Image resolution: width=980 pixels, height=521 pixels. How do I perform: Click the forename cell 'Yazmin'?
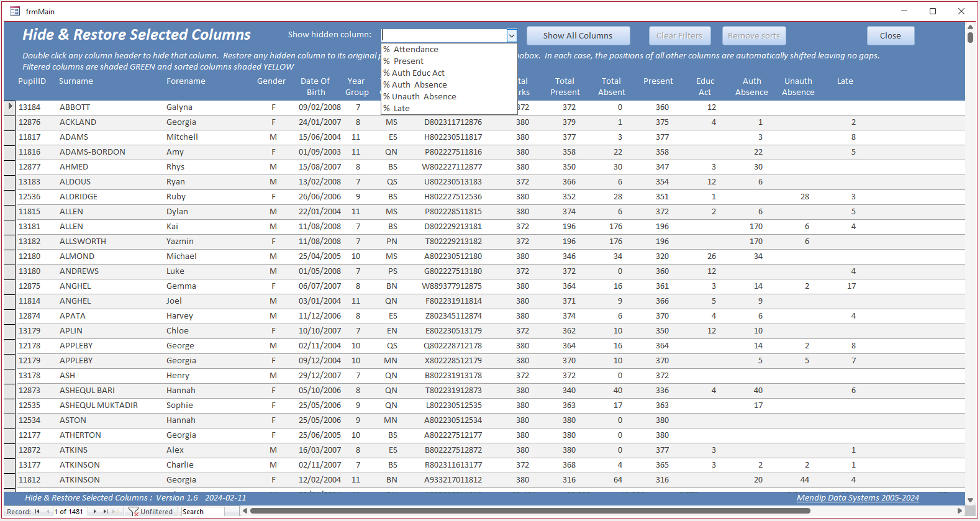click(180, 241)
